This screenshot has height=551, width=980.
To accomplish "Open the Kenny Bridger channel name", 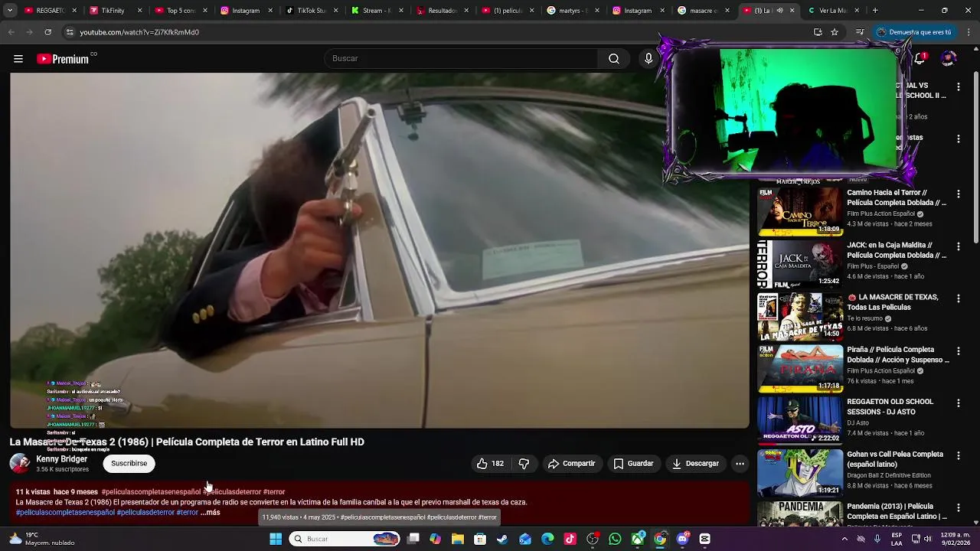I will [61, 459].
